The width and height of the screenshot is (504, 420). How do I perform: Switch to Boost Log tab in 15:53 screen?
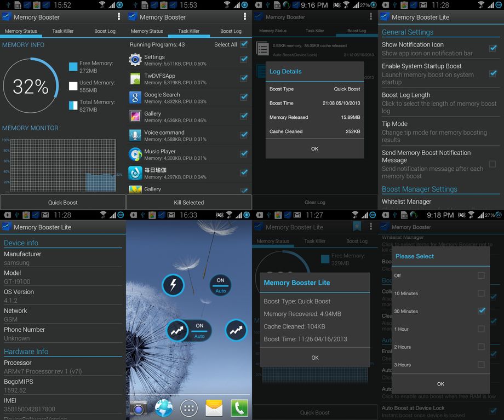[x=231, y=31]
